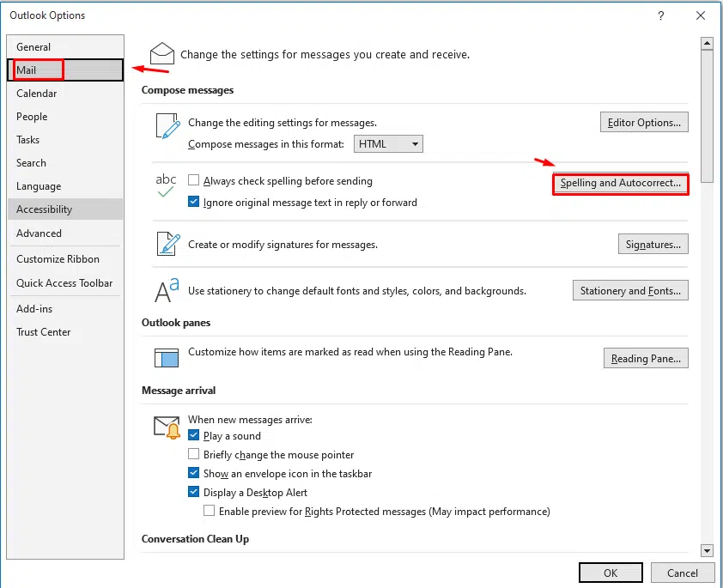
Task: Click the Reading Pane button
Action: [x=646, y=358]
